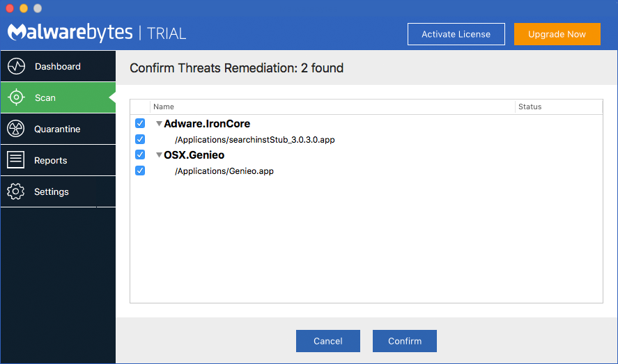The height and width of the screenshot is (364, 618).
Task: Select the Adware.IronCore row name
Action: pos(207,124)
